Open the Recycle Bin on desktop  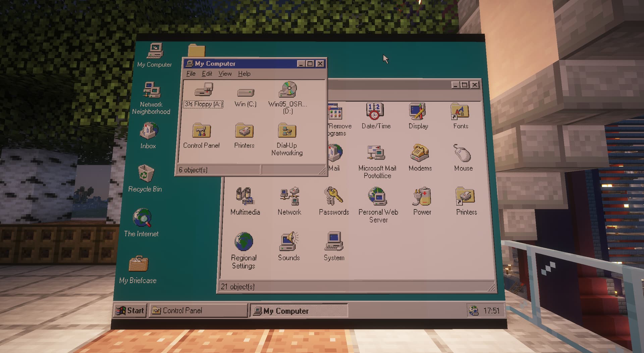click(146, 174)
